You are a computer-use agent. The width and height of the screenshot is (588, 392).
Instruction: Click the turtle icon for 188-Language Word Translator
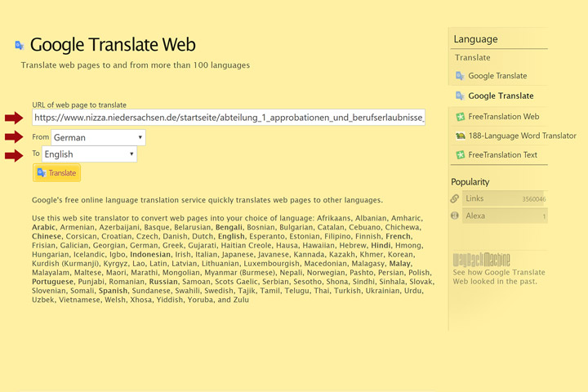461,136
